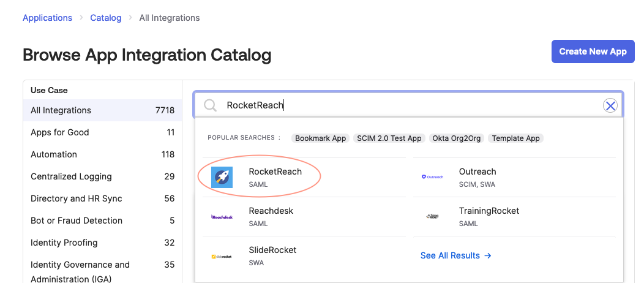Go to the Catalog breadcrumb link
Viewport: 644px width, 283px height.
[106, 18]
